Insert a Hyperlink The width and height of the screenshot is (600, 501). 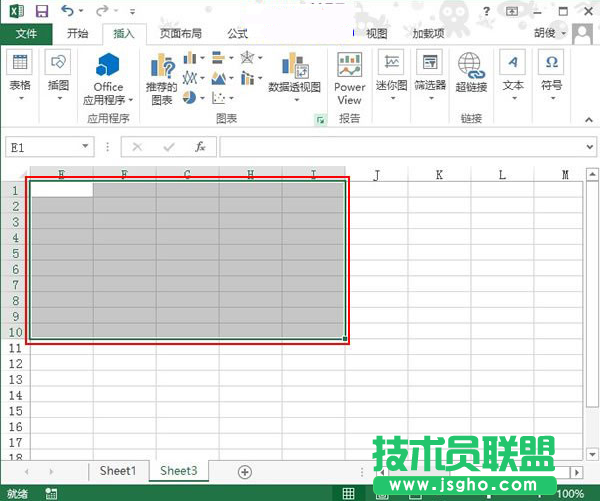471,73
